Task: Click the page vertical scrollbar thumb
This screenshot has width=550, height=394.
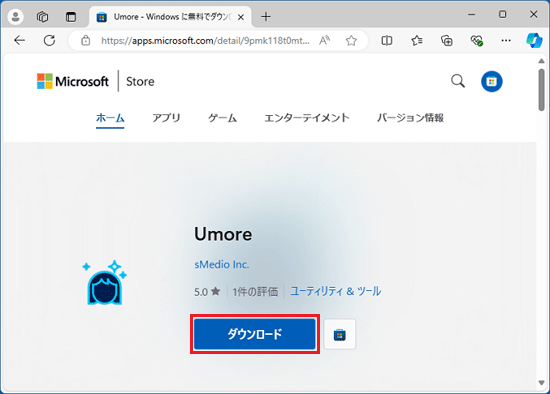Action: click(542, 90)
